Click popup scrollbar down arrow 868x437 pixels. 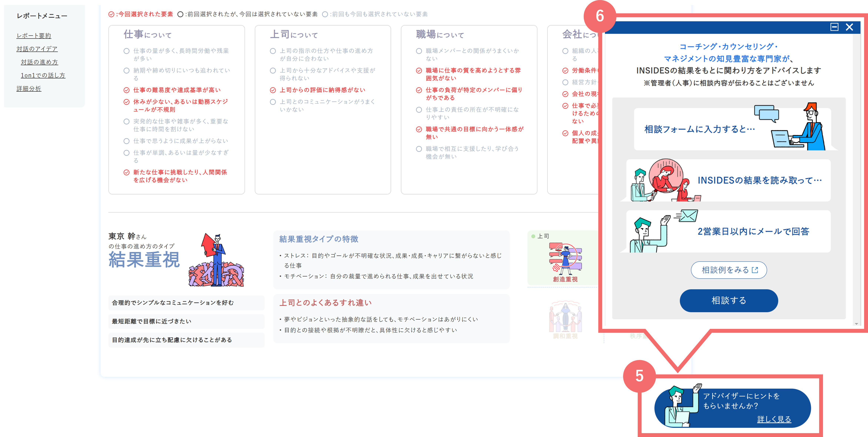click(x=856, y=324)
